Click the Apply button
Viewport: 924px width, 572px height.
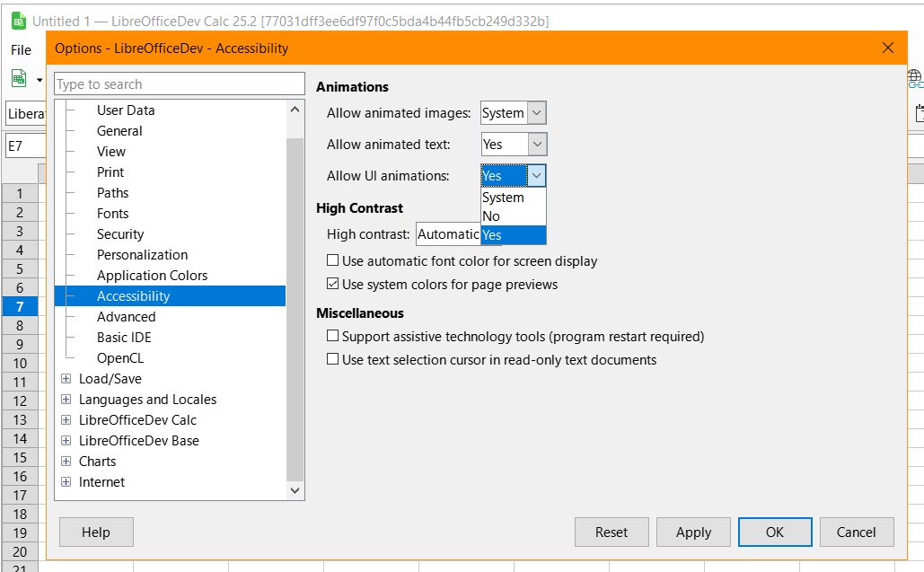pyautogui.click(x=693, y=532)
